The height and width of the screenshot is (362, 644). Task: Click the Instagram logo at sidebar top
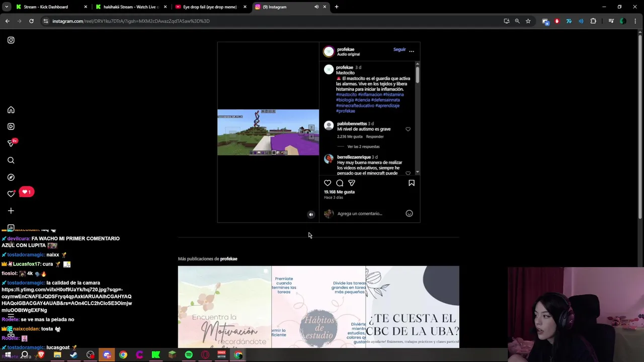pos(11,40)
